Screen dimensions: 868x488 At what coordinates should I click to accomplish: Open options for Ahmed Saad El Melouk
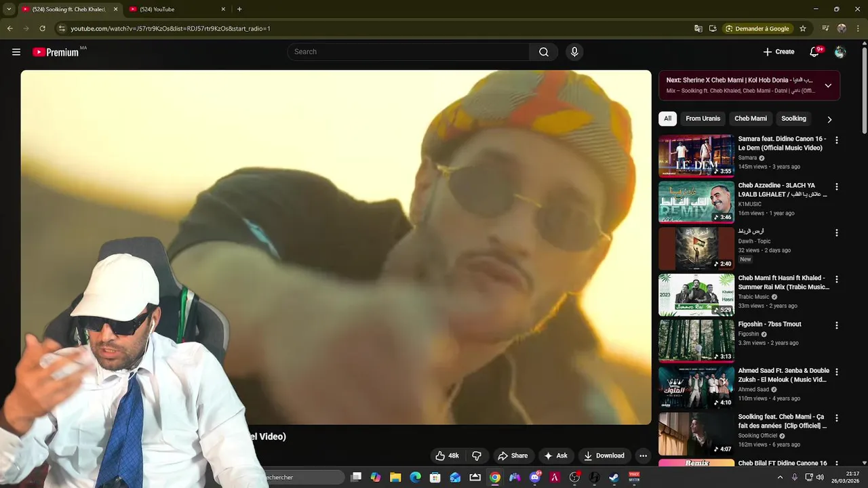point(836,371)
